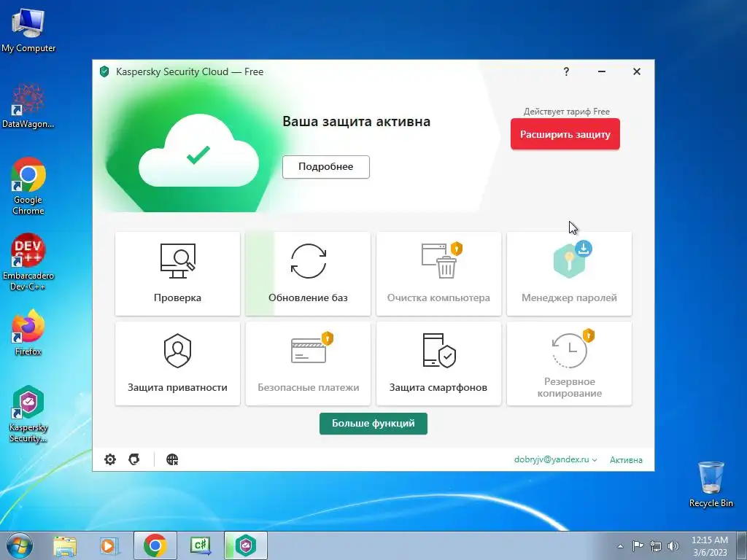Viewport: 747px width, 560px height.
Task: Click the green cloud checkmark status image
Action: point(198,152)
